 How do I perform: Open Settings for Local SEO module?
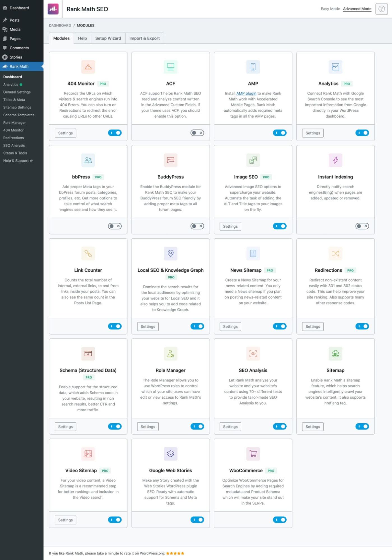click(148, 326)
